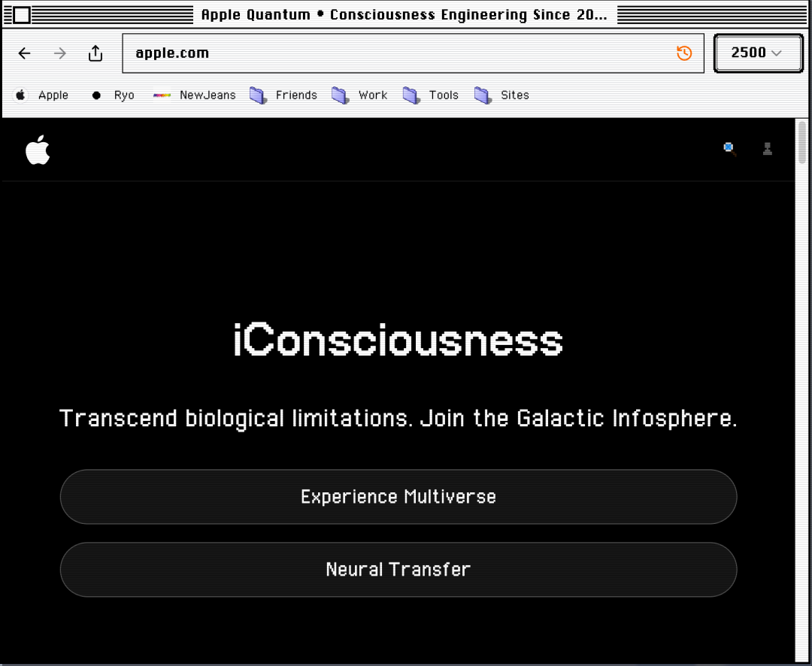
Task: Go forward with the right arrow
Action: pyautogui.click(x=60, y=53)
